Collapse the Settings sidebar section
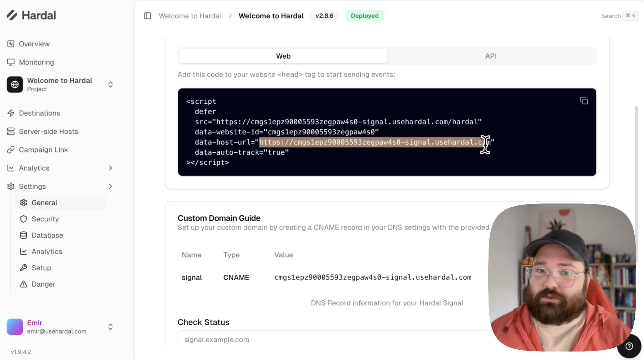644x360 pixels. click(x=110, y=186)
